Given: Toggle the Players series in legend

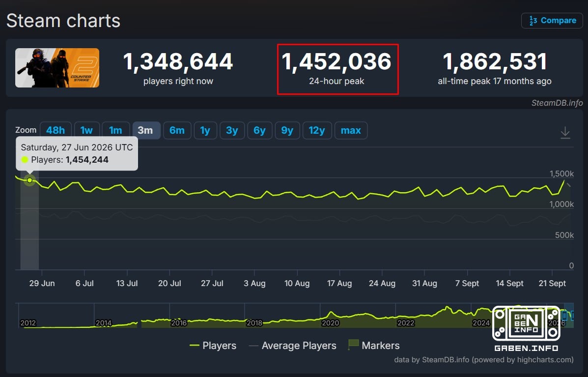Looking at the screenshot, I should [213, 346].
